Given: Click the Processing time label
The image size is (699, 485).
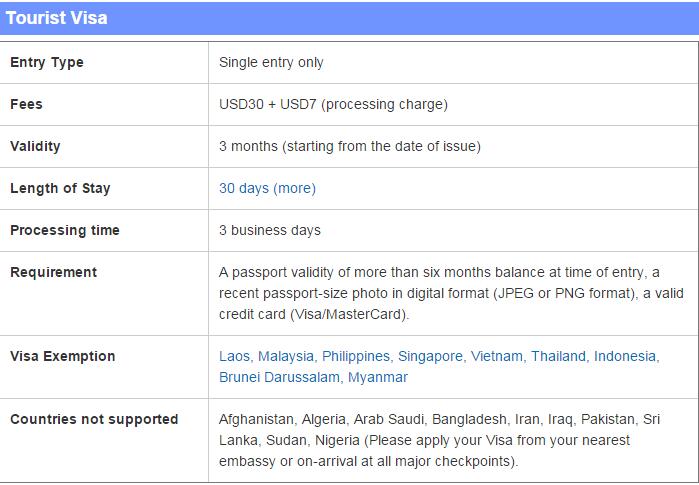Looking at the screenshot, I should pyautogui.click(x=65, y=230).
